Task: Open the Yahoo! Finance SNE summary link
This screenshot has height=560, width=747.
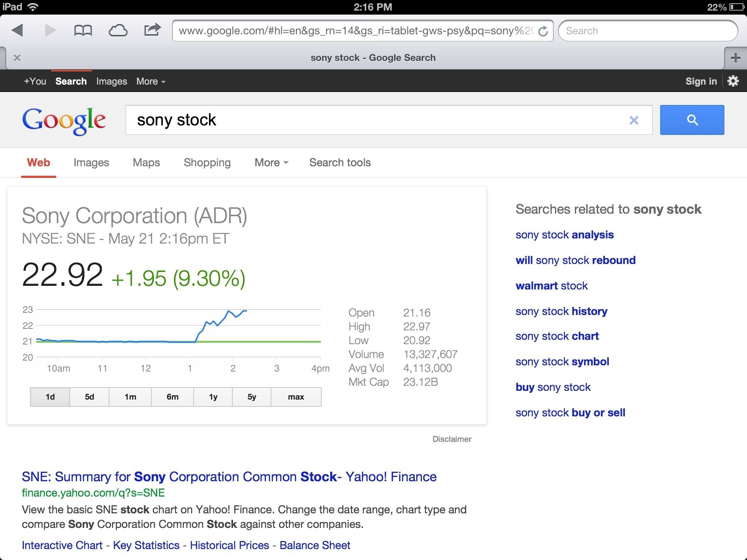Action: (x=229, y=477)
